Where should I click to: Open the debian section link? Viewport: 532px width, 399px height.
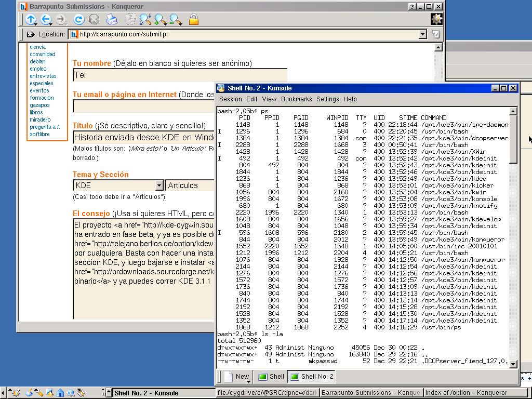coord(37,61)
